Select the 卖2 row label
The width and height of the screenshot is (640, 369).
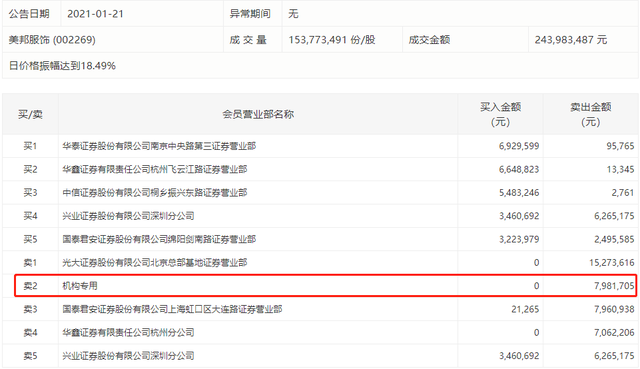pyautogui.click(x=30, y=286)
